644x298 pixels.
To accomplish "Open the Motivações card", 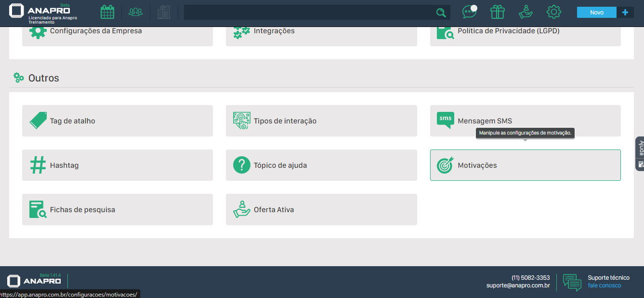I will pos(525,165).
